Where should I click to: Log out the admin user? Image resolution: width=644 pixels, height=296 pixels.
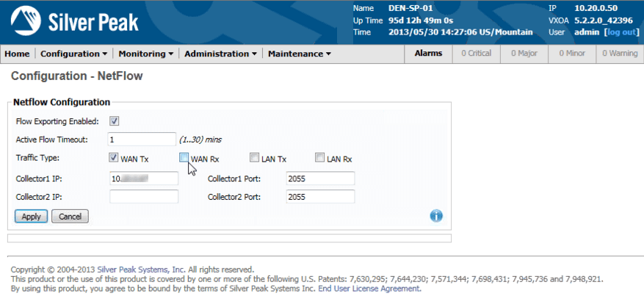click(621, 32)
